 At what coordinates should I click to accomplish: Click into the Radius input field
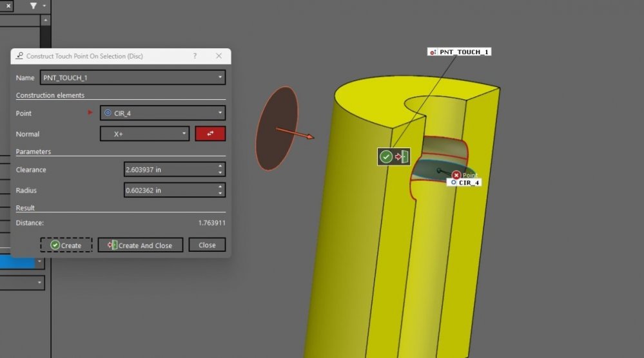pos(169,190)
